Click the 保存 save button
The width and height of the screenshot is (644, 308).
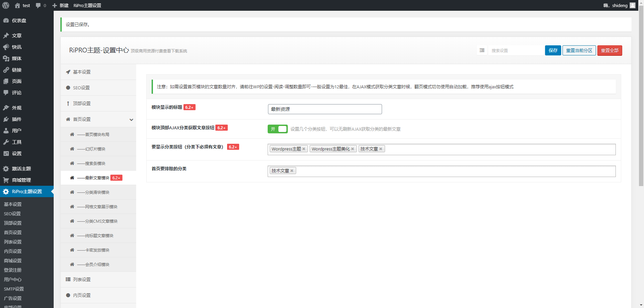553,50
